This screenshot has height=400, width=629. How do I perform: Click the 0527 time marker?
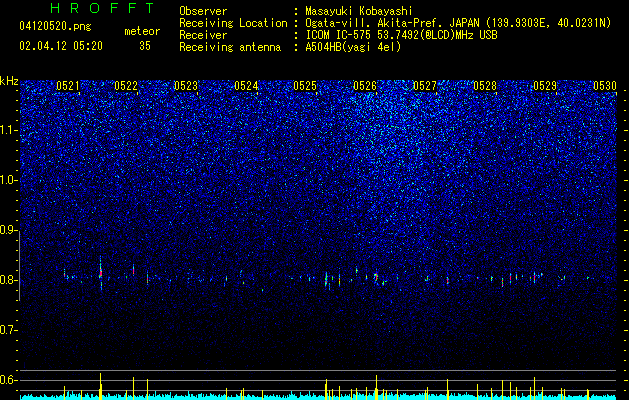[425, 86]
